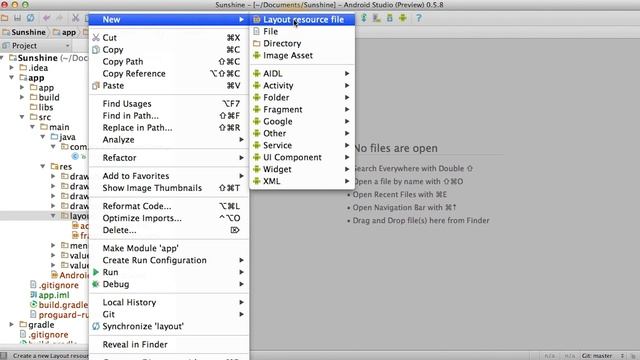Collapse the src folder
Image resolution: width=640 pixels, height=360 pixels.
[x=22, y=117]
